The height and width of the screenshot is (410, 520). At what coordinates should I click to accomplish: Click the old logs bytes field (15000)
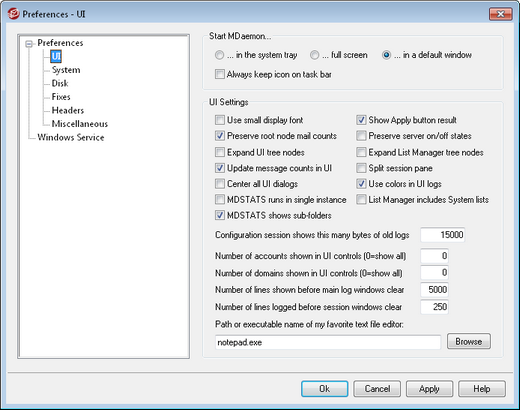click(x=442, y=235)
